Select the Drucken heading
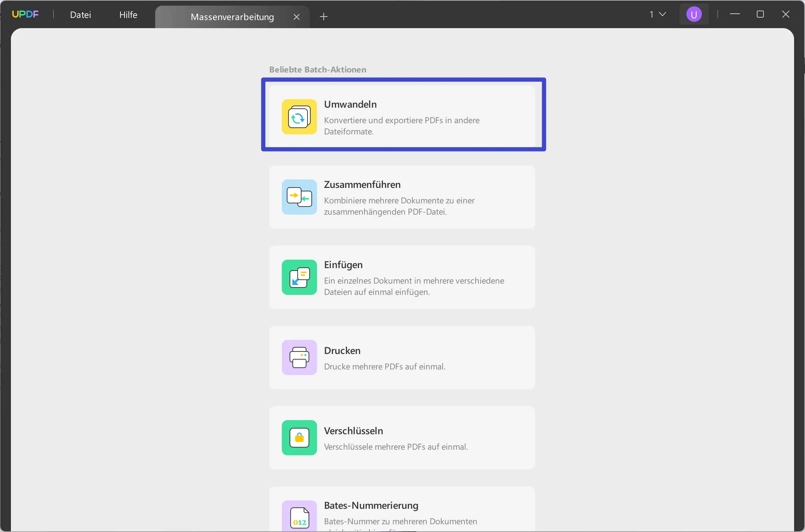The width and height of the screenshot is (805, 532). click(342, 351)
